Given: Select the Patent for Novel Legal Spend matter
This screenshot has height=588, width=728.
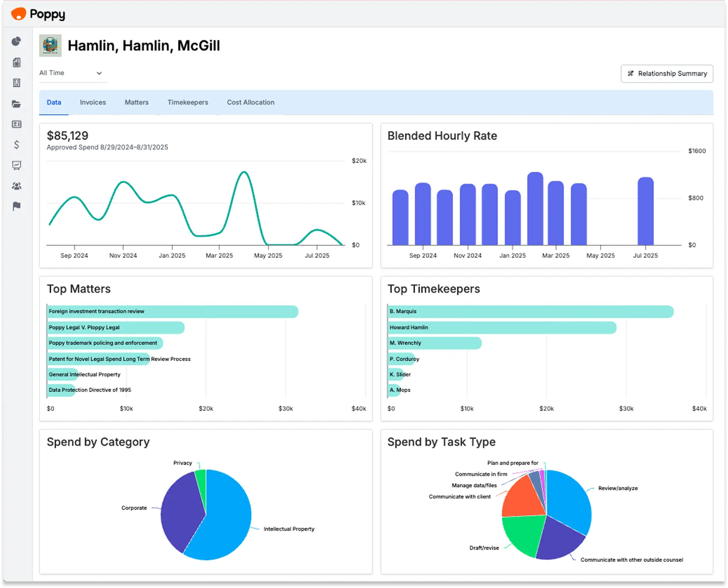Looking at the screenshot, I should click(99, 359).
